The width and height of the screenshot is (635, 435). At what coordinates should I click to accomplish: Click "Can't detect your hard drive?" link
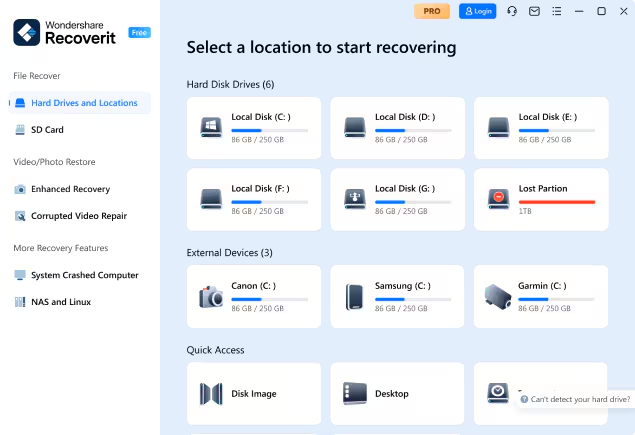[x=578, y=399]
